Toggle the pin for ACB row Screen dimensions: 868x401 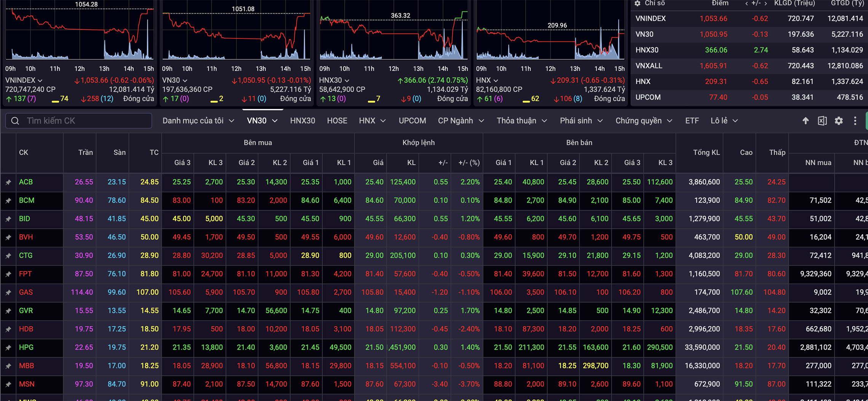8,182
